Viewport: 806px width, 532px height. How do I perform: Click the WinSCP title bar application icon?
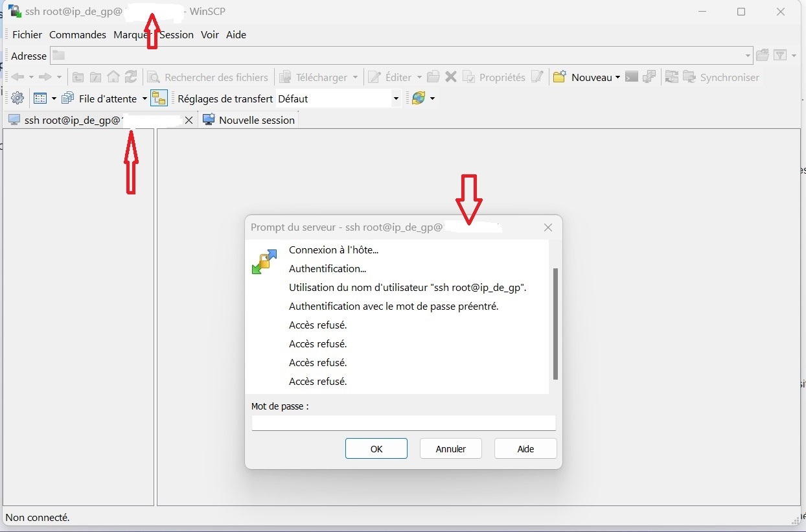[14, 12]
